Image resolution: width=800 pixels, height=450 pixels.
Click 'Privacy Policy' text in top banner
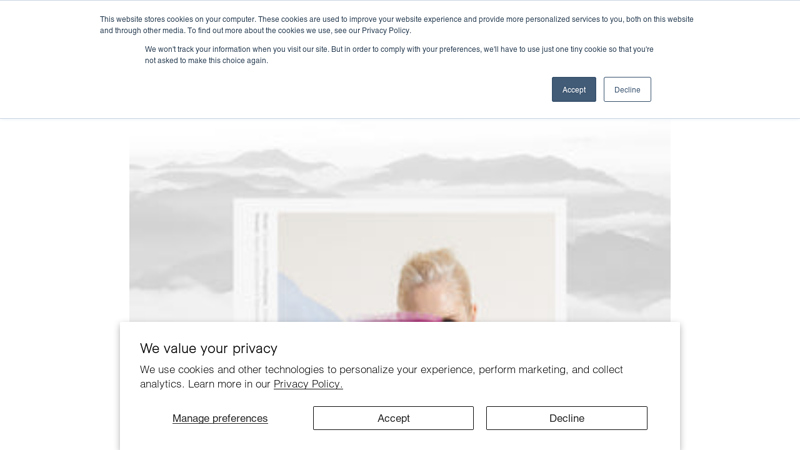(x=385, y=31)
